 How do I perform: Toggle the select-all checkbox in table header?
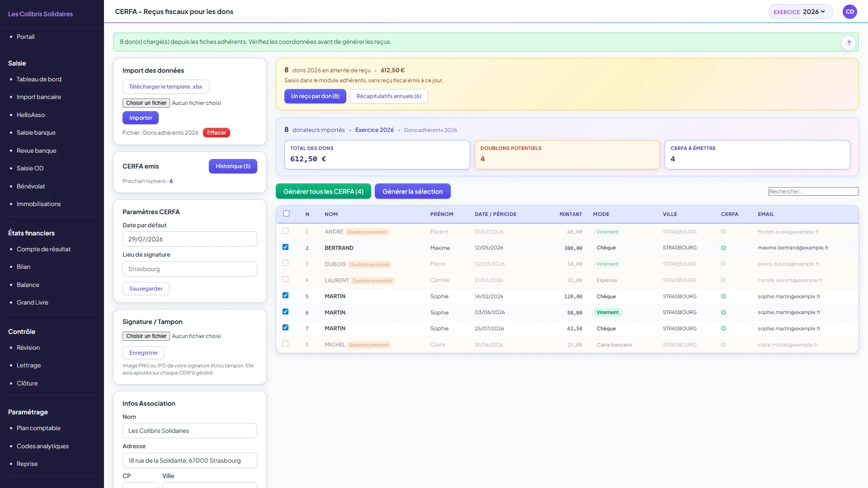click(x=286, y=214)
